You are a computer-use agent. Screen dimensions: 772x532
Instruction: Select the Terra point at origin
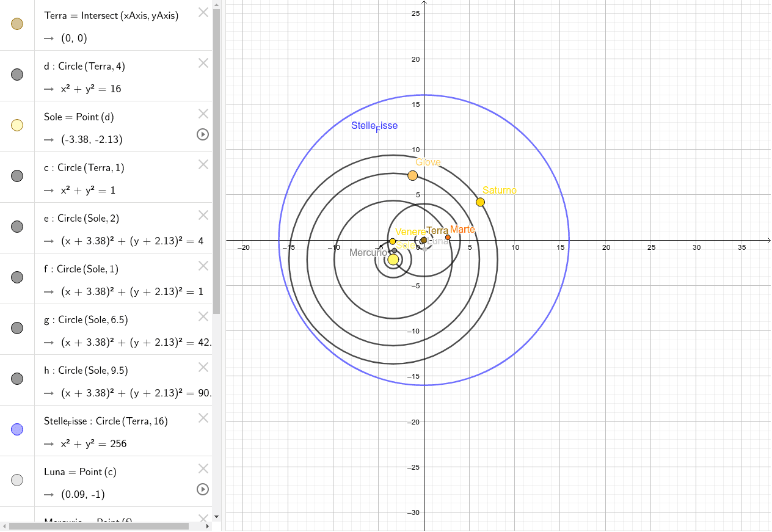pos(424,240)
